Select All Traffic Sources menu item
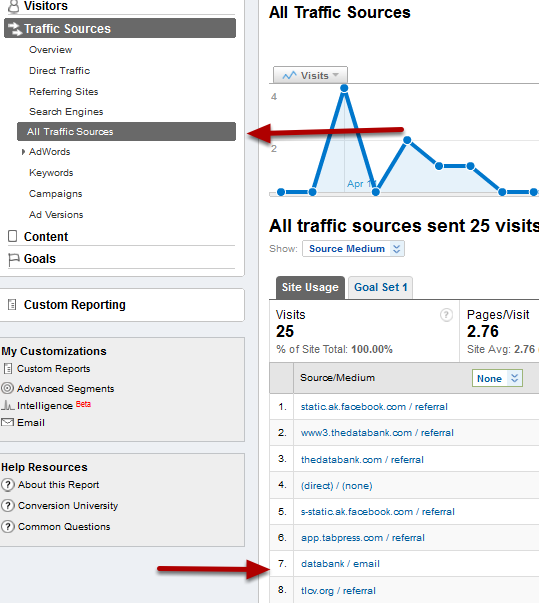Screen dimensions: 539x603 (126, 132)
